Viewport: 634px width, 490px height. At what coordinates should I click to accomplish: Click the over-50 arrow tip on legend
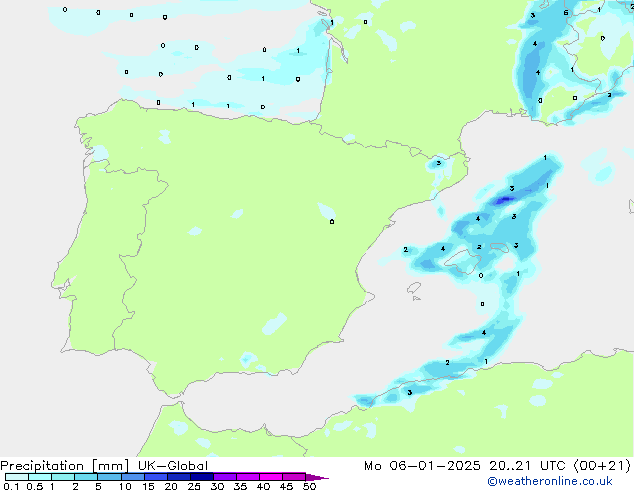(x=317, y=477)
